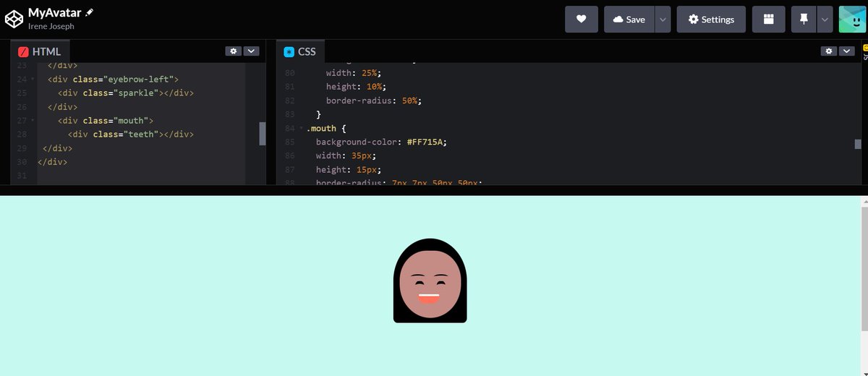
Task: Click the avatar face in preview
Action: pyautogui.click(x=430, y=284)
